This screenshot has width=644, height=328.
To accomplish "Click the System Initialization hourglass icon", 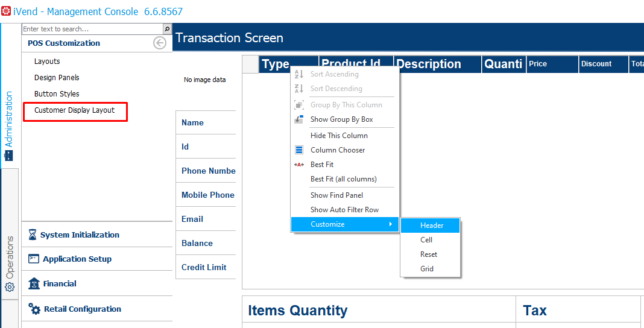I will (33, 235).
